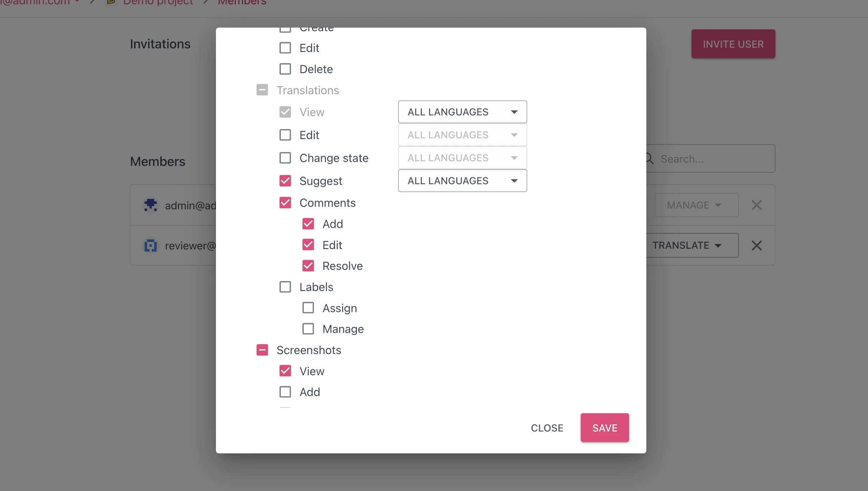Screen dimensions: 868x491
Task: Check the Delete permission checkbox
Action: pyautogui.click(x=284, y=68)
